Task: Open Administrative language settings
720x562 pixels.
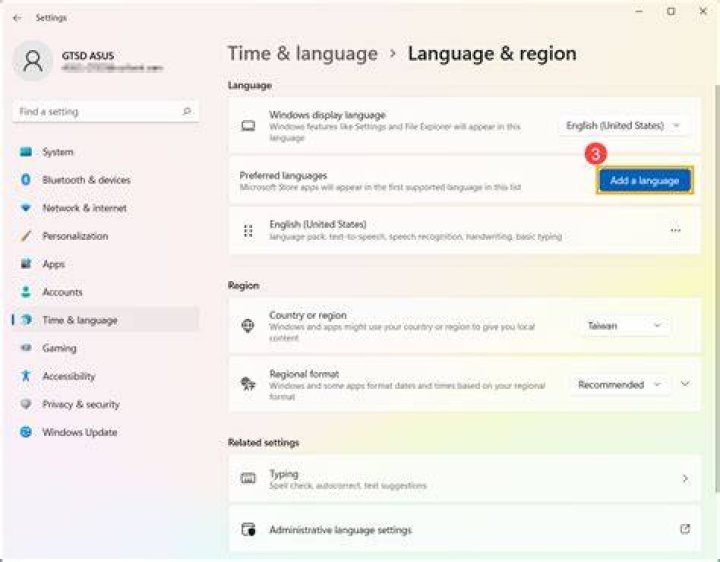Action: pos(464,529)
